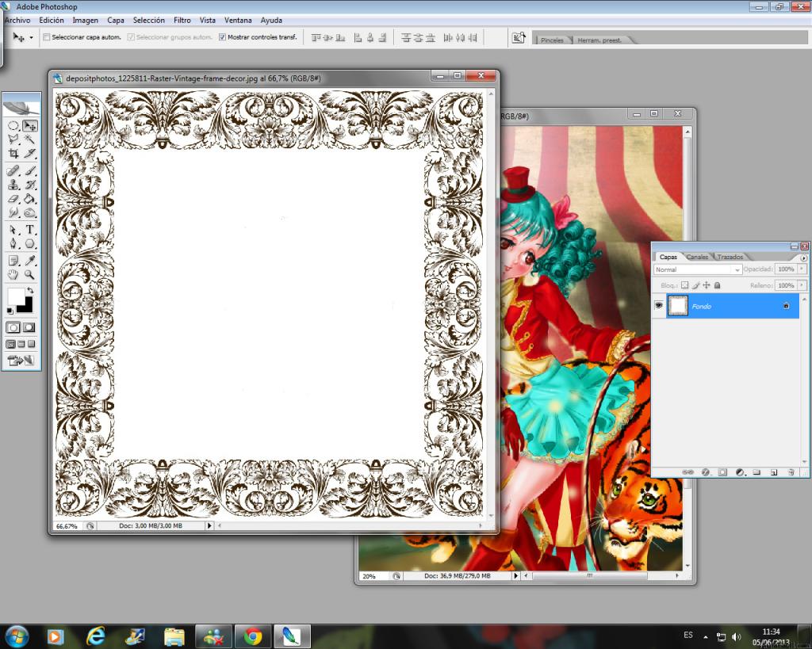Image resolution: width=812 pixels, height=649 pixels.
Task: Select the Zoom magnifier tool
Action: click(x=30, y=275)
